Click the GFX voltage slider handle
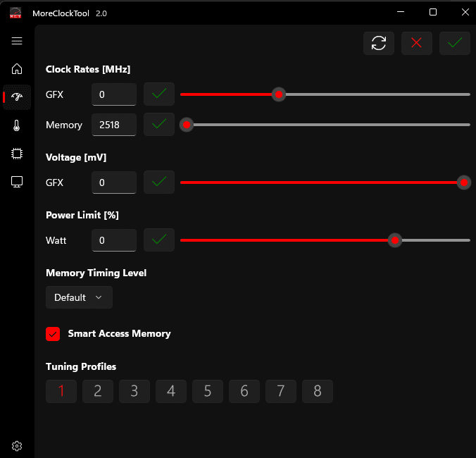This screenshot has width=476, height=458. point(464,182)
